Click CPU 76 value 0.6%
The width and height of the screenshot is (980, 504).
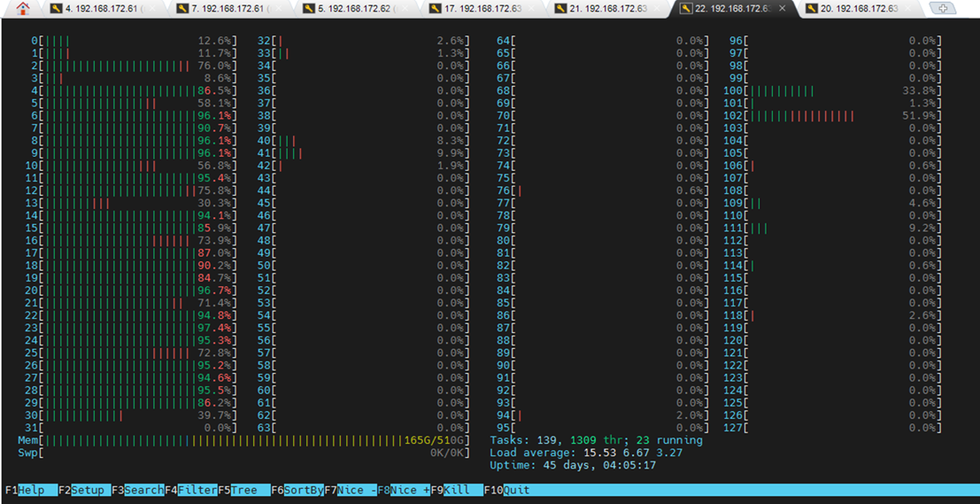[690, 190]
